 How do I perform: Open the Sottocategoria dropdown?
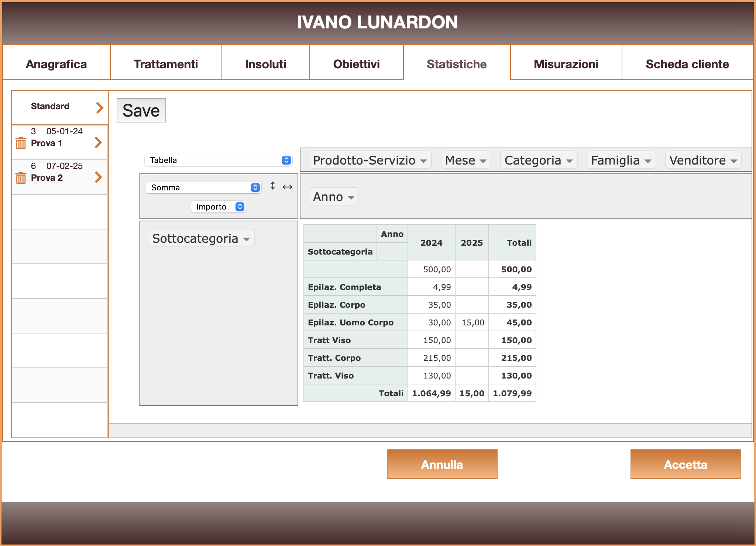201,238
